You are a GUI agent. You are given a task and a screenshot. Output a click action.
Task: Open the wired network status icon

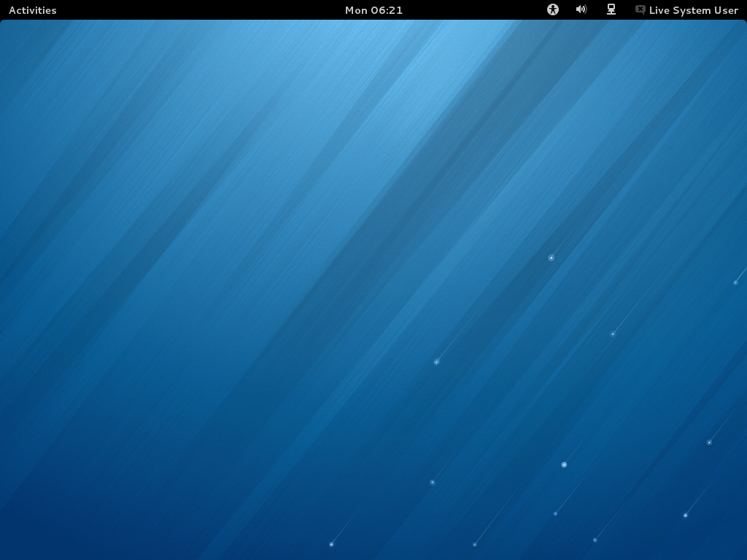pyautogui.click(x=611, y=9)
